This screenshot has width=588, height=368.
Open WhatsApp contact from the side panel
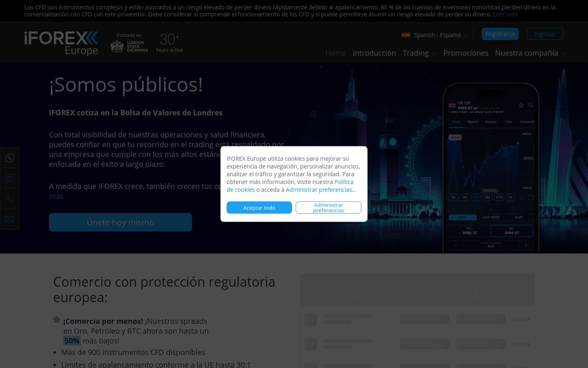point(10,158)
